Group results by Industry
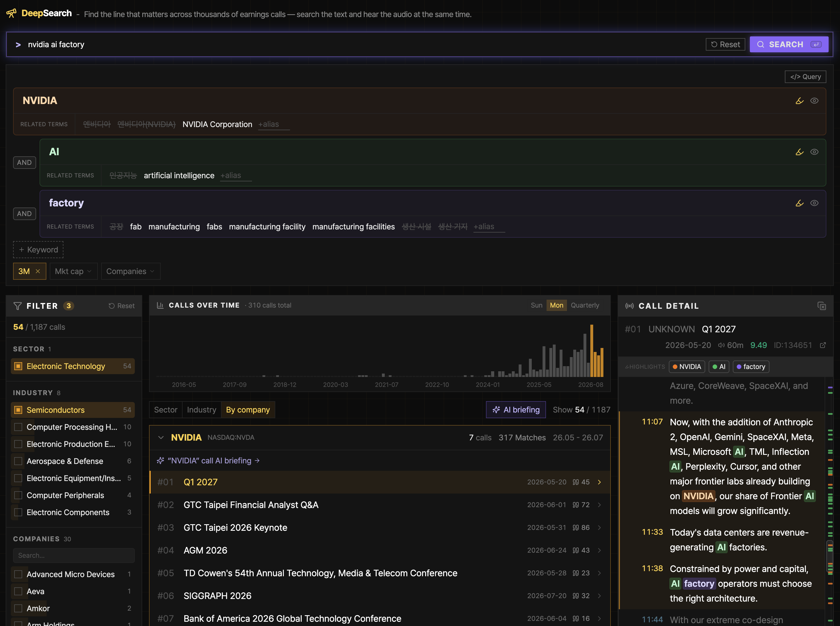840x626 pixels. pos(202,410)
